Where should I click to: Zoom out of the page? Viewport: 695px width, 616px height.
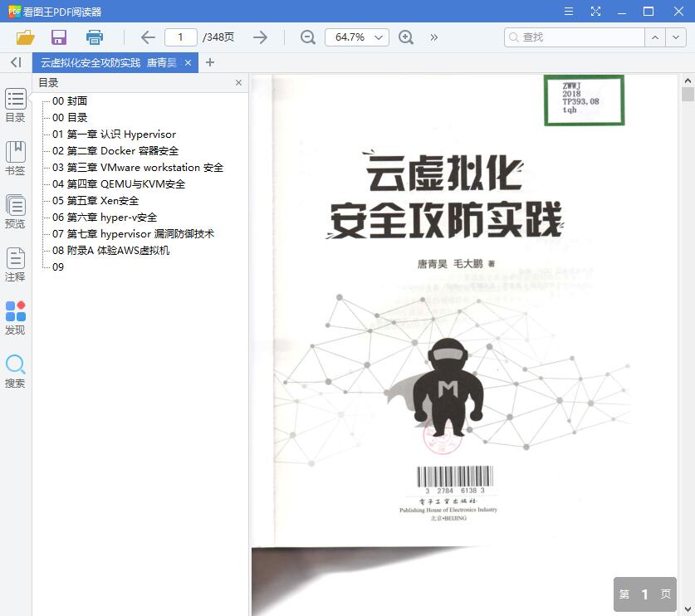pyautogui.click(x=306, y=37)
